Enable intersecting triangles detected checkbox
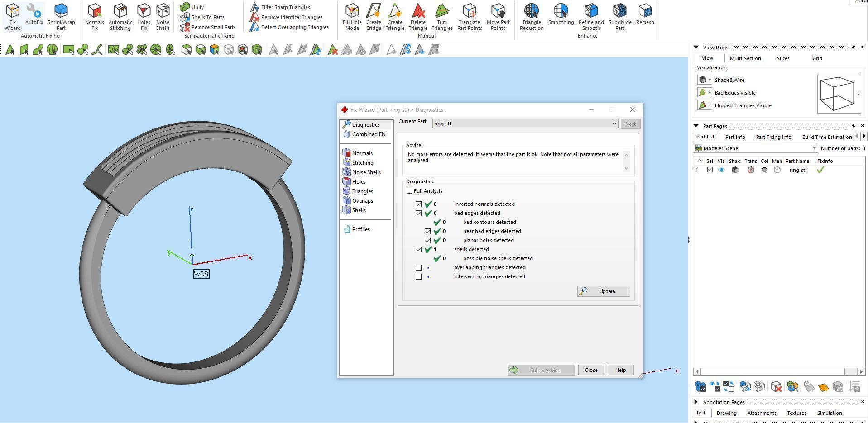The image size is (868, 423). 419,276
